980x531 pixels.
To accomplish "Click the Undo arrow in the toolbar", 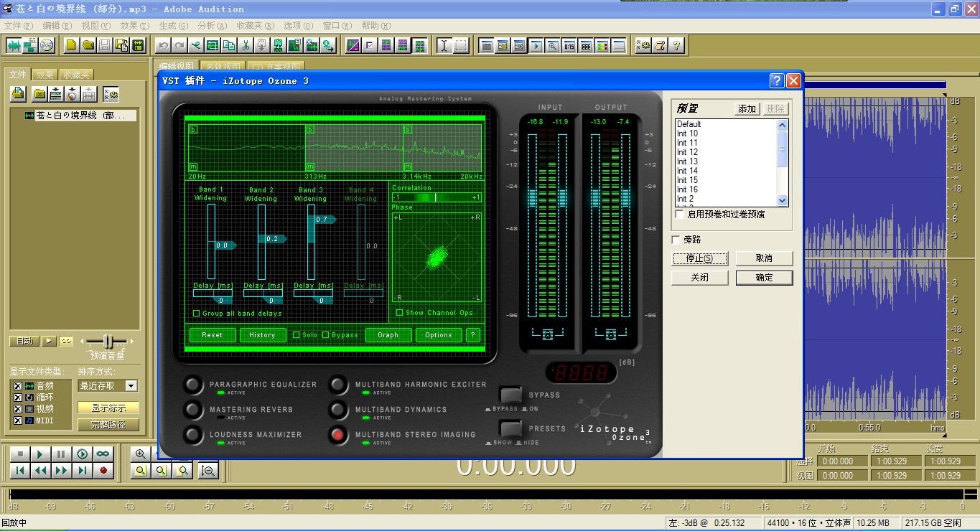I will (163, 45).
